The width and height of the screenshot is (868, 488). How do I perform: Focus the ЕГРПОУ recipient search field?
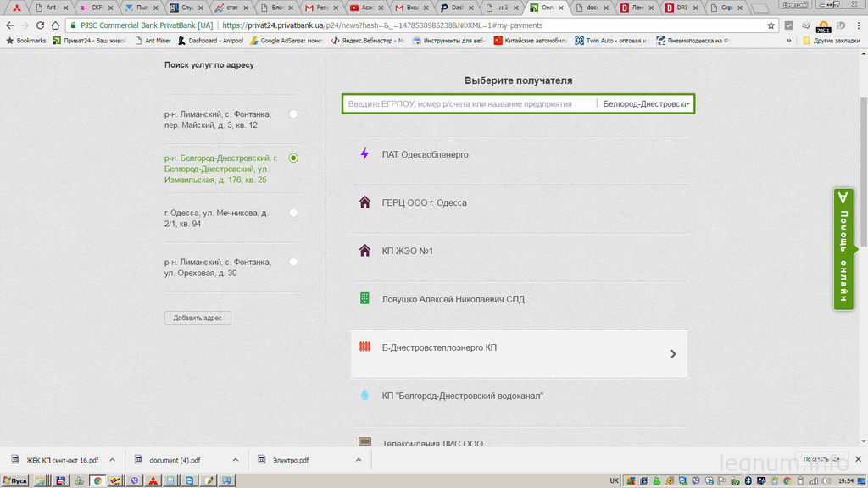[470, 104]
